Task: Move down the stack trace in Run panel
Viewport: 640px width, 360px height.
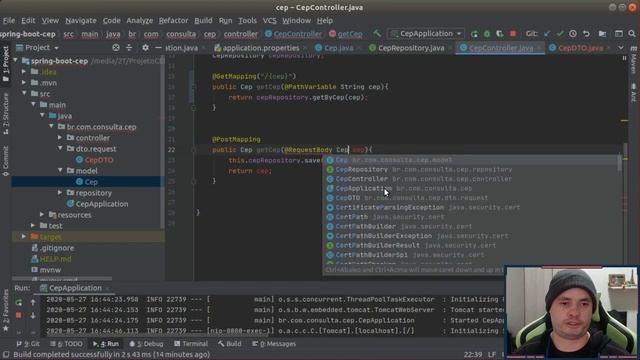Action: (x=33, y=316)
